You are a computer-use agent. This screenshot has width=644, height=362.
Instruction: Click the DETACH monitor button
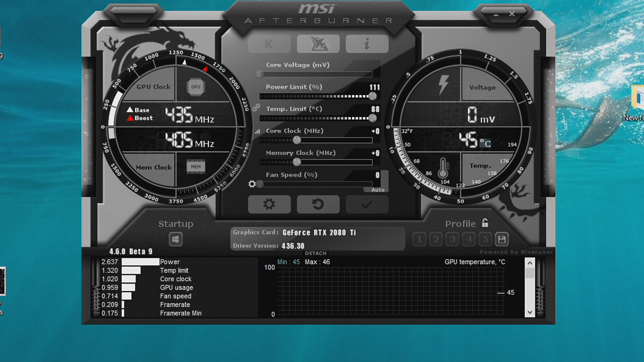coord(316,253)
